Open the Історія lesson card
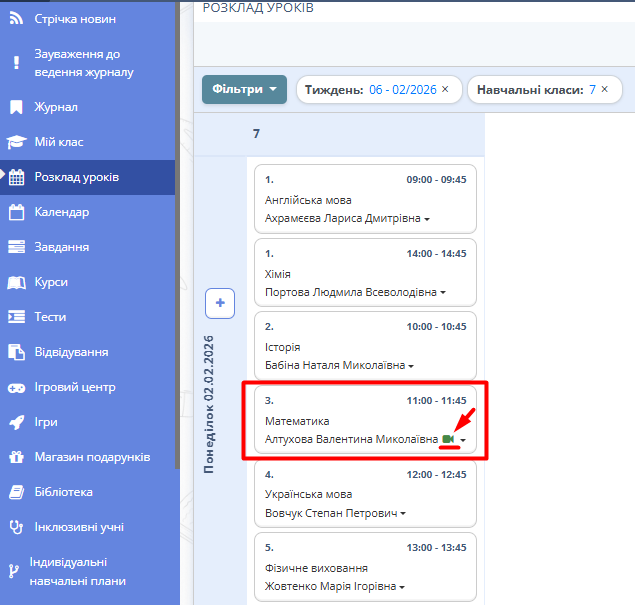The width and height of the screenshot is (635, 605). (x=365, y=346)
